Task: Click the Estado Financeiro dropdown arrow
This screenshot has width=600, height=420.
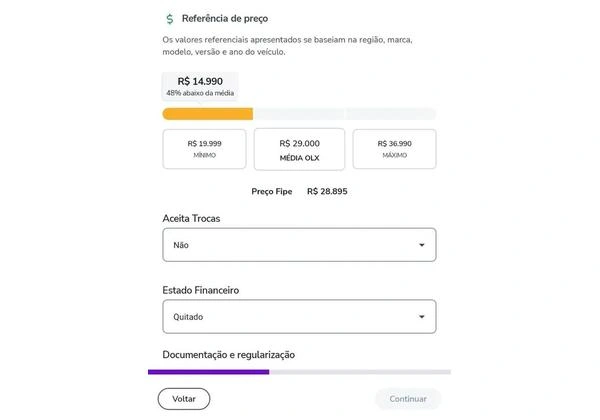Action: (422, 317)
